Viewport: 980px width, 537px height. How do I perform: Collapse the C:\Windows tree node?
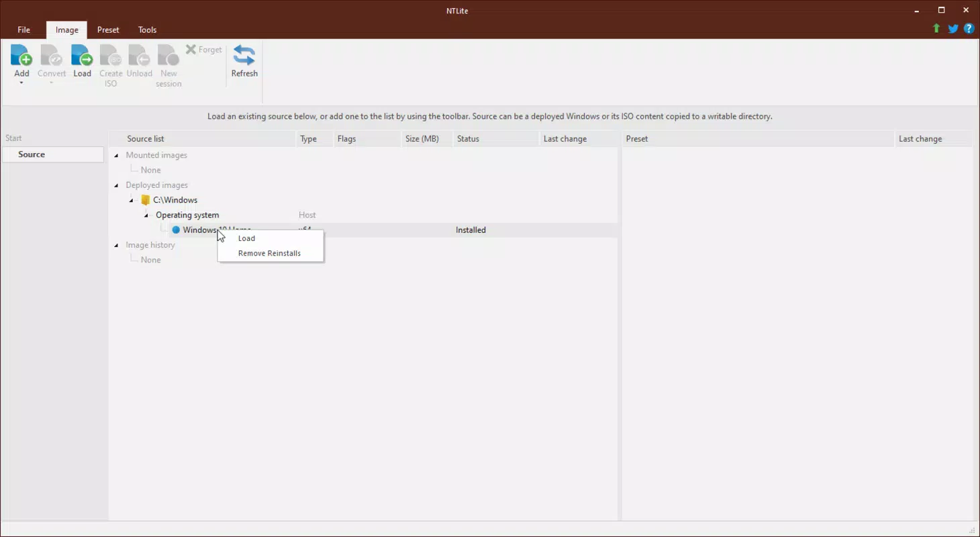click(132, 200)
